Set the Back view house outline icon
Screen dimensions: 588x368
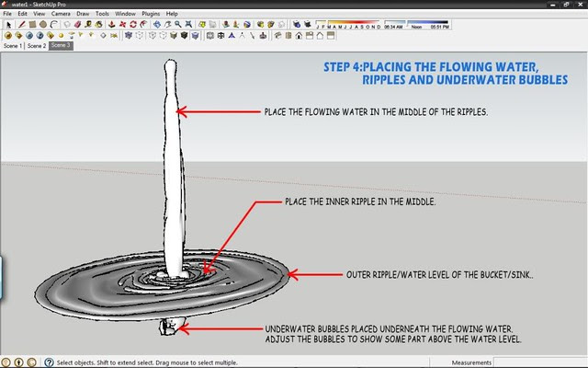tap(320, 36)
